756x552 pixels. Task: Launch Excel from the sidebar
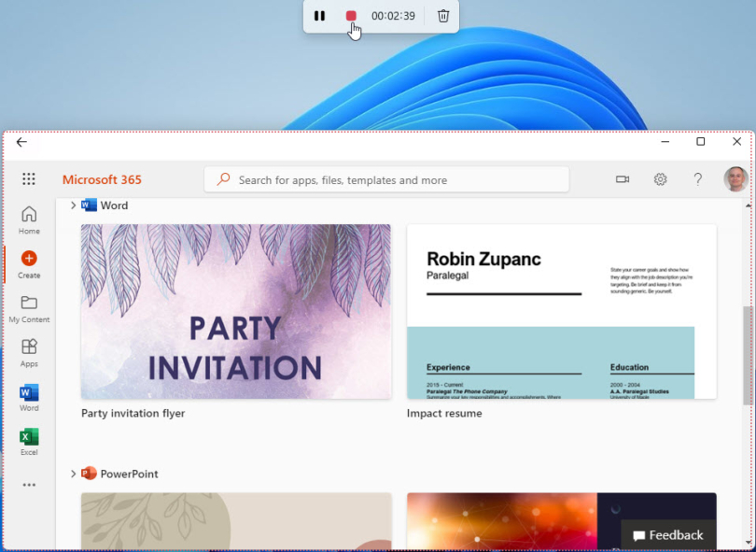point(29,438)
